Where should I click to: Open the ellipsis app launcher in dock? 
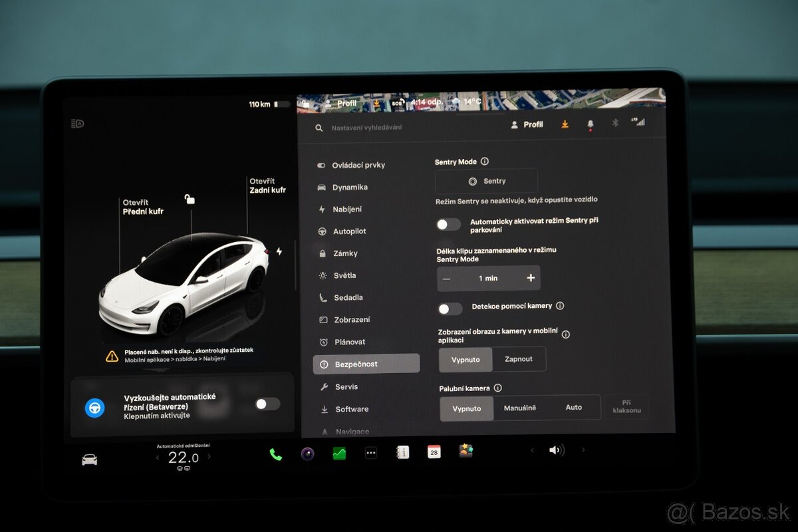tap(370, 452)
